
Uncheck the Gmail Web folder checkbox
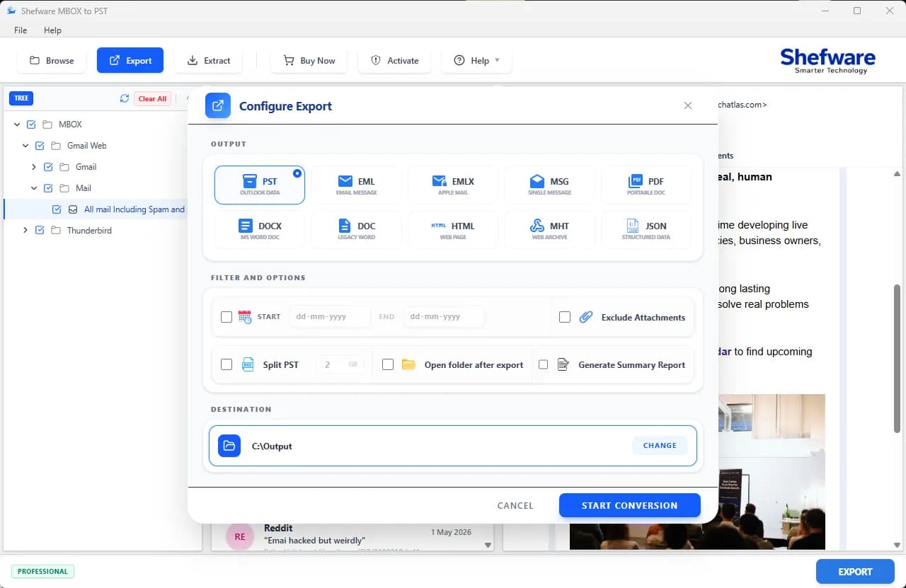pos(40,146)
